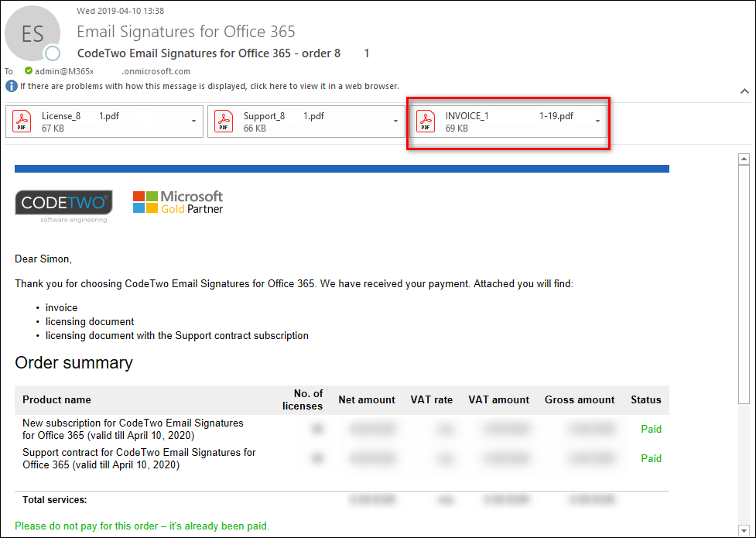The width and height of the screenshot is (756, 538).
Task: Click the email subject line
Action: coord(223,53)
